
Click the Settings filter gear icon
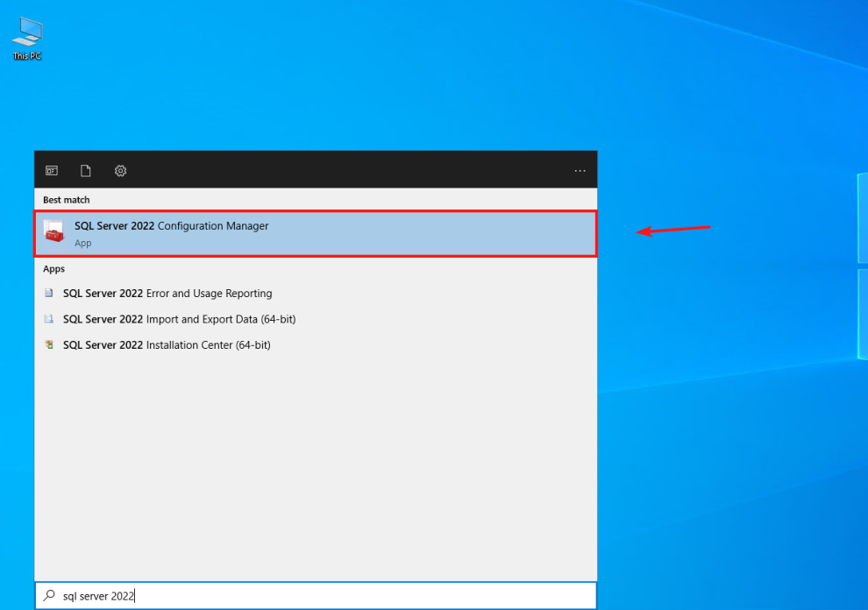pos(120,170)
